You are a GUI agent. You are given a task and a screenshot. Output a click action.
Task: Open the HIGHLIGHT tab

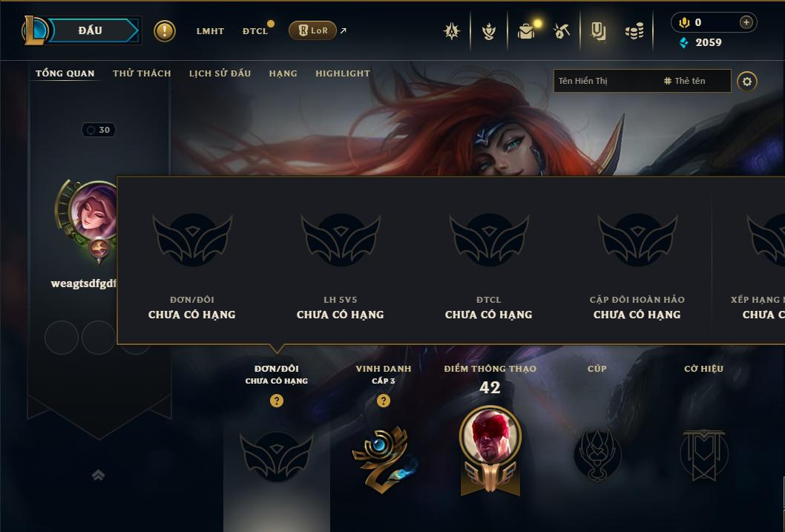(x=343, y=73)
